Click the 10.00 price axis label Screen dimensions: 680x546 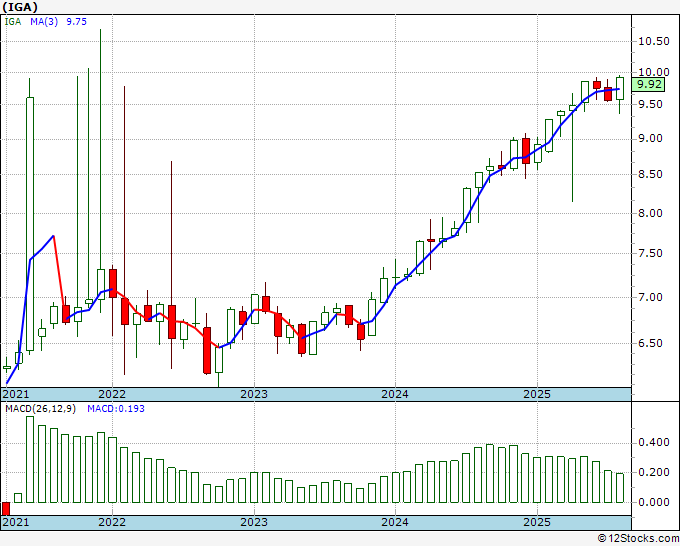(654, 72)
